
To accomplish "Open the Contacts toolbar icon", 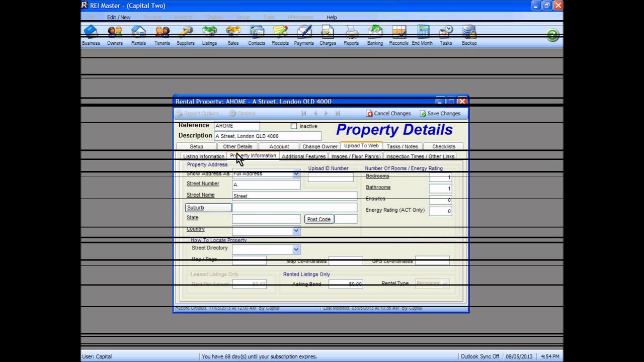I will pyautogui.click(x=257, y=36).
